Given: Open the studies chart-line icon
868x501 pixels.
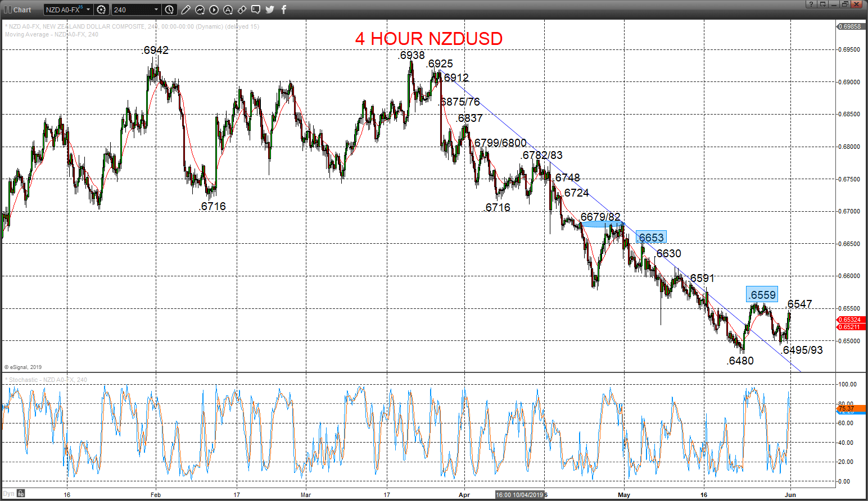Looking at the screenshot, I should pyautogui.click(x=200, y=10).
